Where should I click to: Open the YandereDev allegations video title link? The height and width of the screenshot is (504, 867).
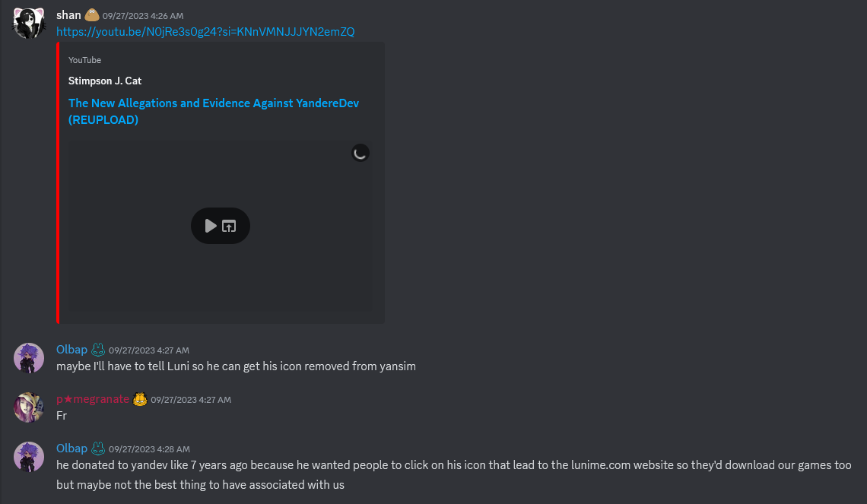click(x=214, y=111)
